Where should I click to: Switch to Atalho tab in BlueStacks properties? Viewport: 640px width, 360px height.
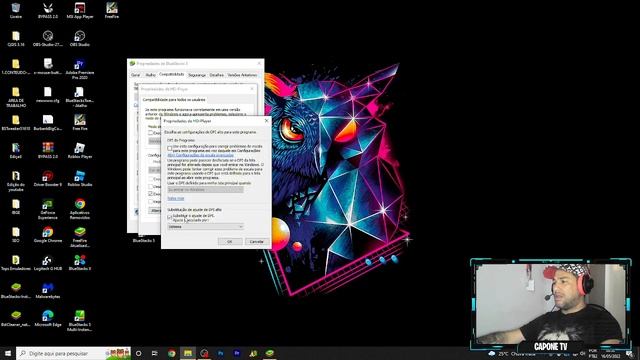click(151, 75)
